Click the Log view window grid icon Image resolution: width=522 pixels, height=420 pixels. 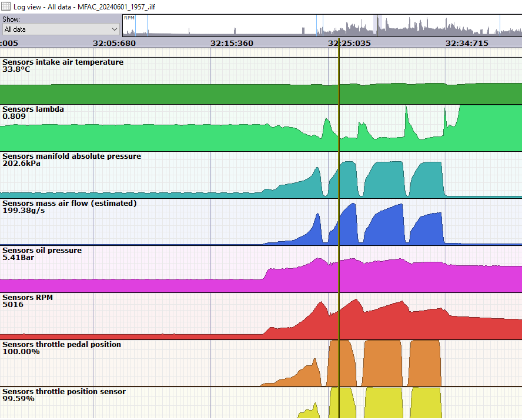6,6
